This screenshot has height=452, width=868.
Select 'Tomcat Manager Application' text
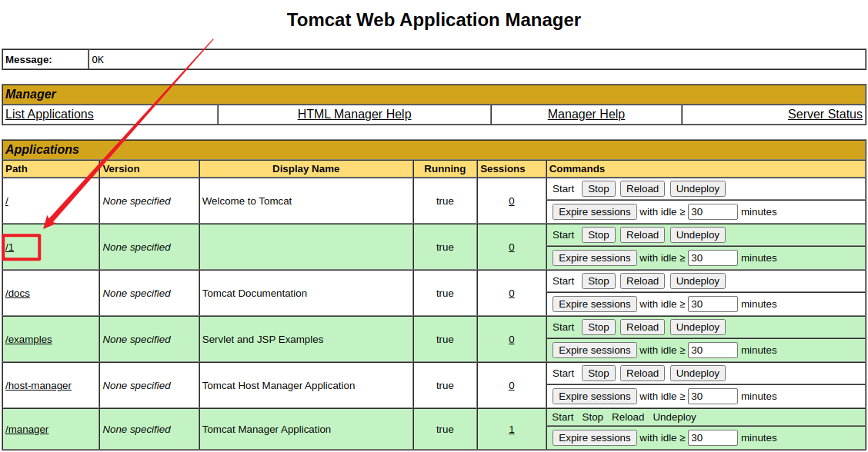tap(266, 429)
